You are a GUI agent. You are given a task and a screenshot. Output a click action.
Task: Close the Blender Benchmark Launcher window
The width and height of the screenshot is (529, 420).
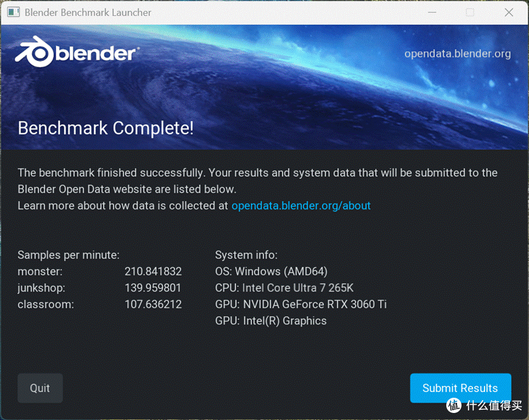coord(509,13)
